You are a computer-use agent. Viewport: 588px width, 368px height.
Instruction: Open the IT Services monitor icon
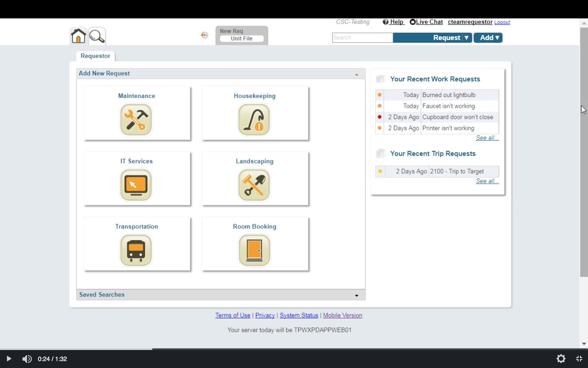tap(136, 185)
